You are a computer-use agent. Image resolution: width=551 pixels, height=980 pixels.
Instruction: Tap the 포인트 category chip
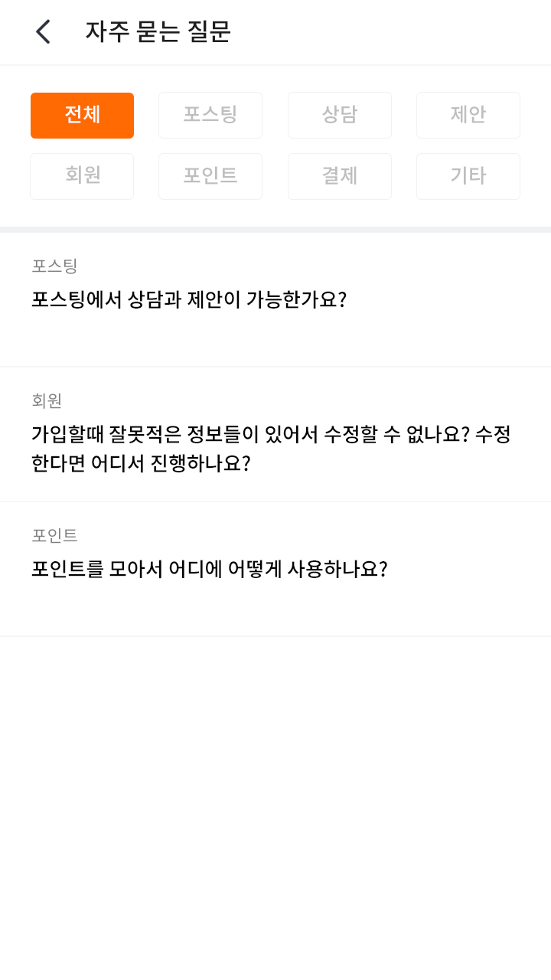pos(210,176)
